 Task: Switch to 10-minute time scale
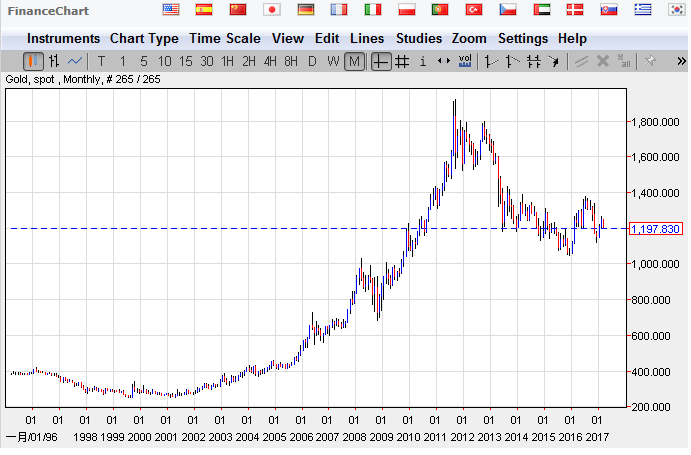164,61
